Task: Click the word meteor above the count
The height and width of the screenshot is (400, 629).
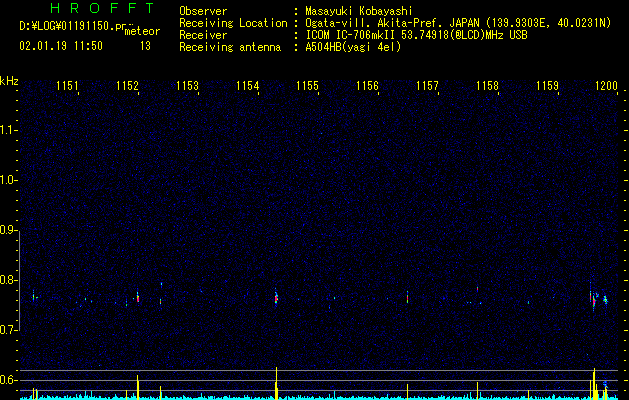Action: click(142, 32)
